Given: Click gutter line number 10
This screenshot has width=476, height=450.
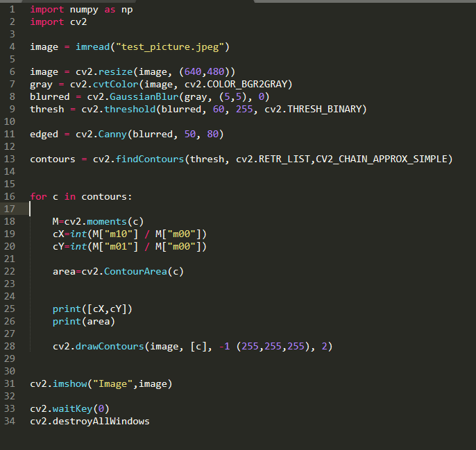Looking at the screenshot, I should pyautogui.click(x=10, y=121).
